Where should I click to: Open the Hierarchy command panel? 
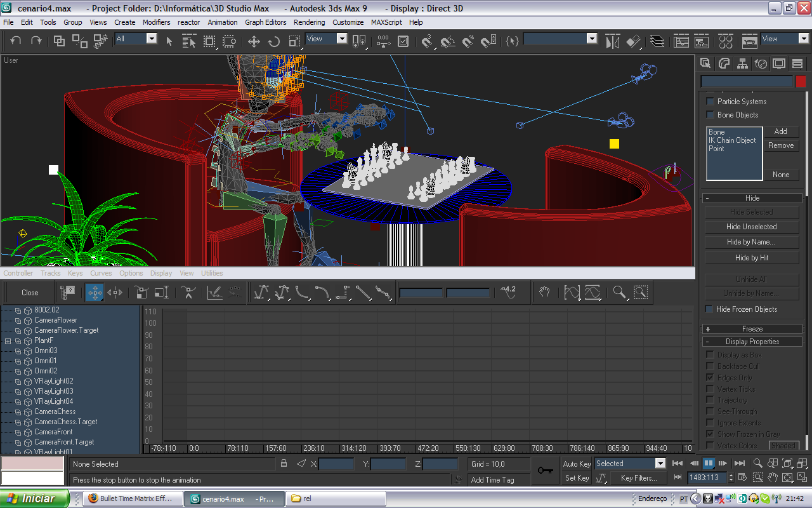pyautogui.click(x=742, y=63)
